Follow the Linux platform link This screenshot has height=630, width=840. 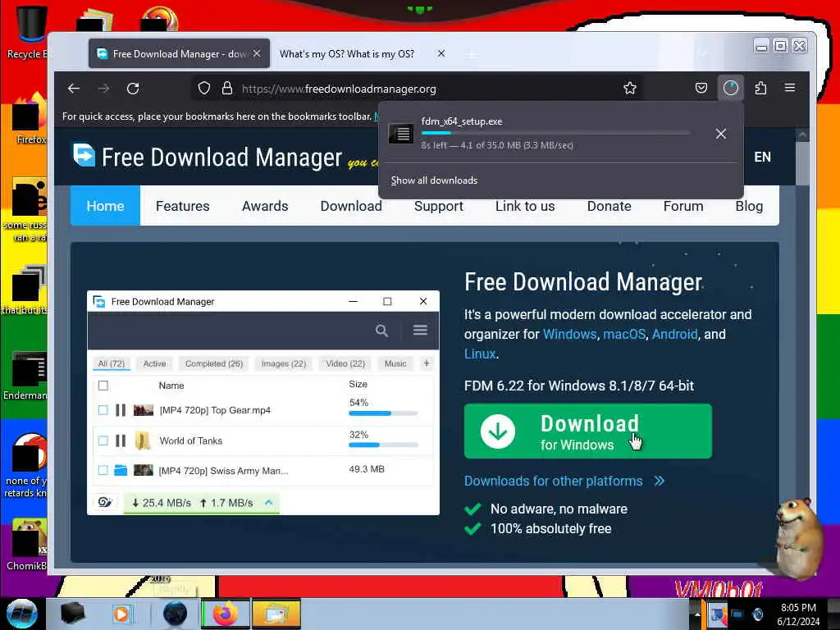(479, 354)
